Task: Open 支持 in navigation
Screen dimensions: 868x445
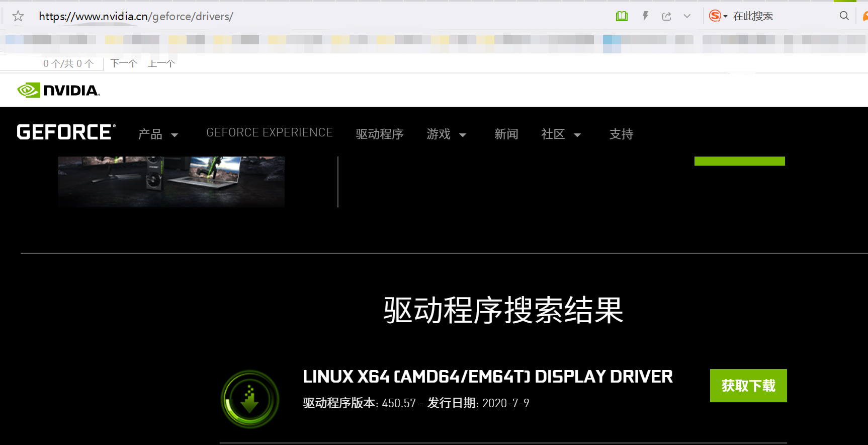Action: point(621,134)
